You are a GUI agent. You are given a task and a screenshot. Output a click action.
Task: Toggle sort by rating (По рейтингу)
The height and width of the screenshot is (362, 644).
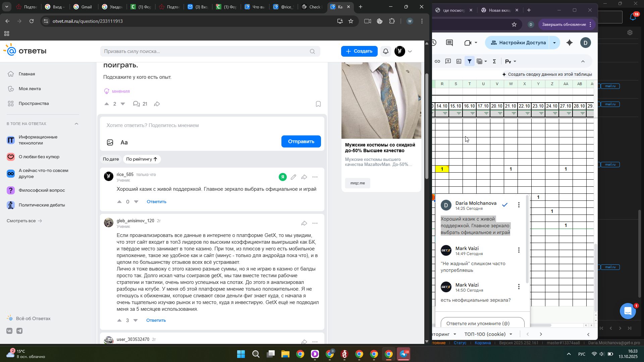(142, 159)
